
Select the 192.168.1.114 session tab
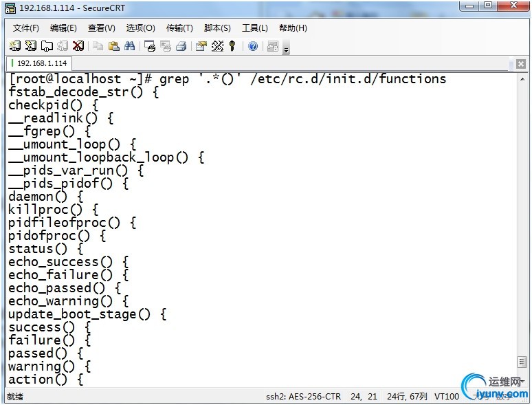click(x=39, y=63)
